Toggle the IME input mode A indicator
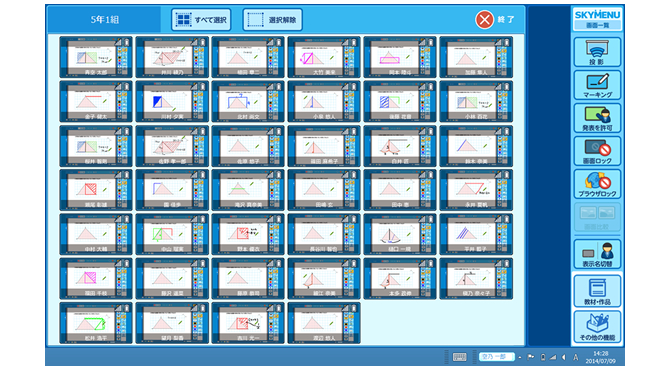Viewport: 670px width, 370px height. [576, 357]
